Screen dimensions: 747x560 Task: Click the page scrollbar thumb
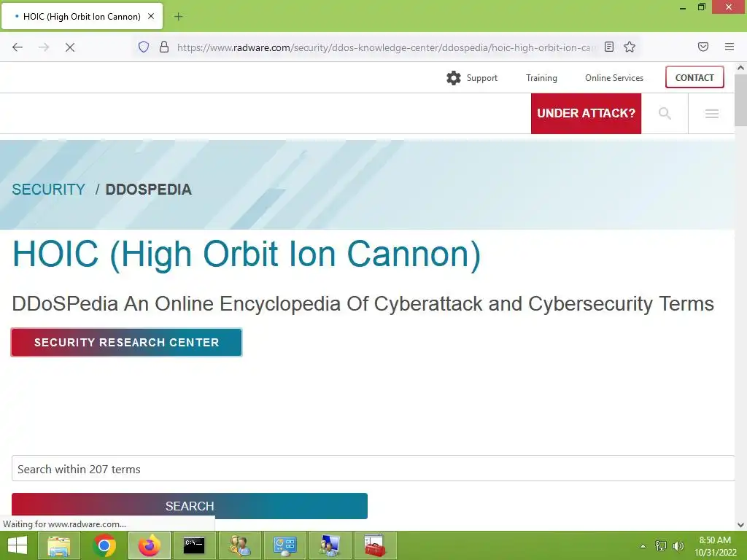[740, 100]
